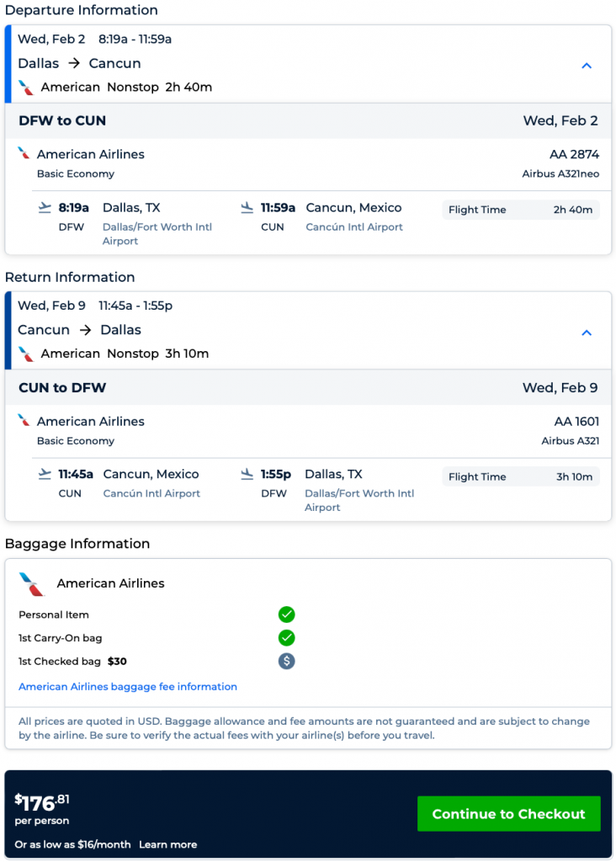Screen dimensions: 616x862
Task: Click Learn more about monthly payments
Action: click(x=168, y=844)
